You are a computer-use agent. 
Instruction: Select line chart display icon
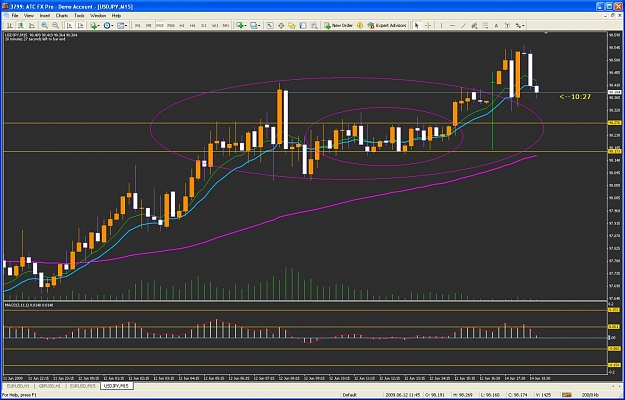pyautogui.click(x=31, y=25)
